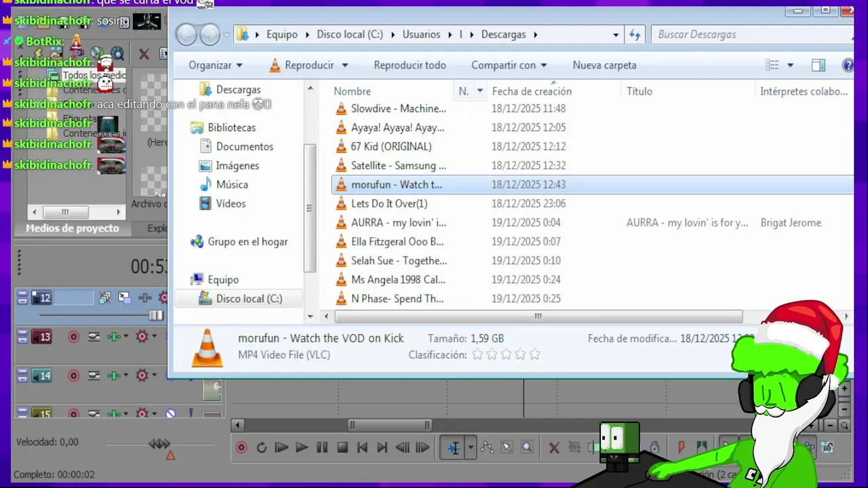Click the Usuarios breadcrumb in address bar
Screen dimensions: 868x488
click(x=421, y=35)
